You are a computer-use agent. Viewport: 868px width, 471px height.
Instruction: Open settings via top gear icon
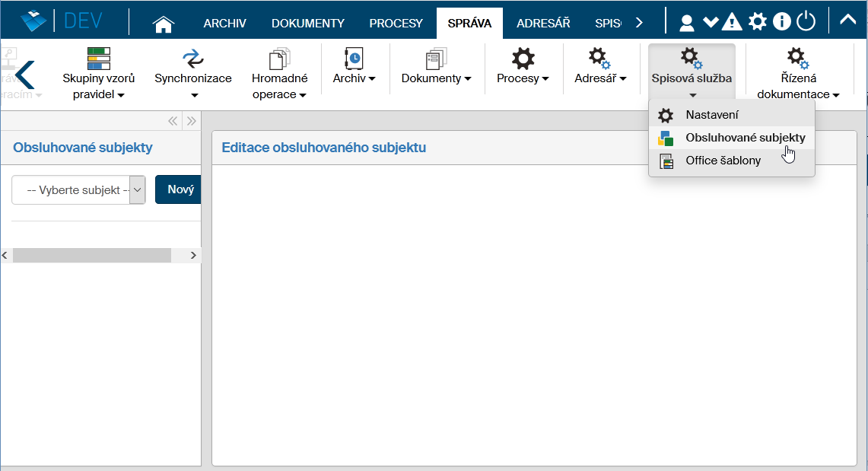click(758, 22)
